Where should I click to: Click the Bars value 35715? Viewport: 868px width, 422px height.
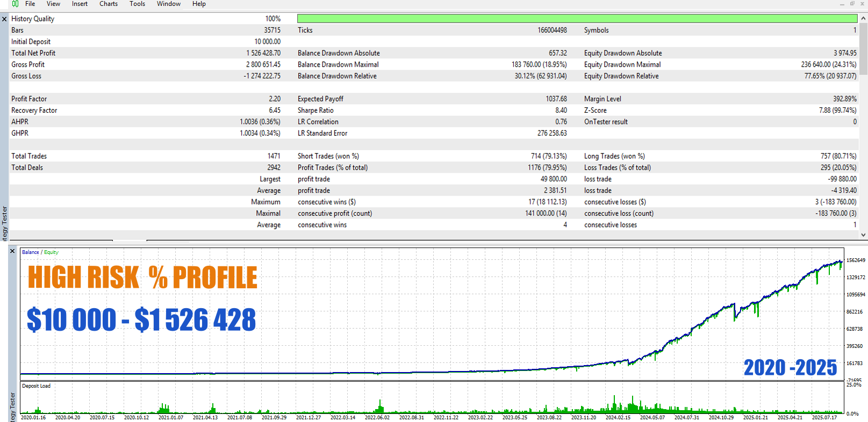pos(272,31)
